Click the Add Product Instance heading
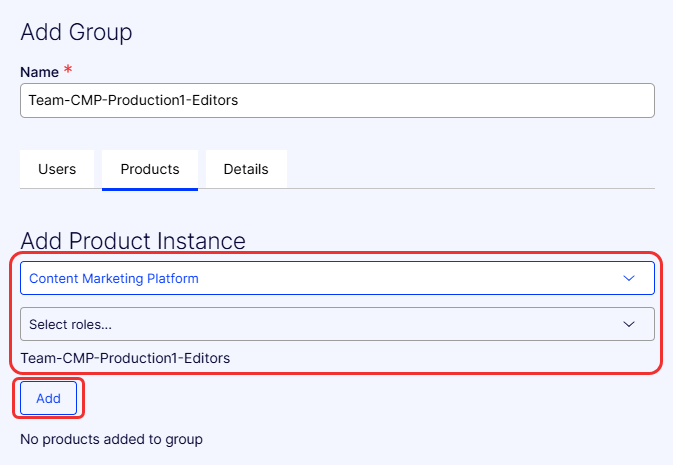The height and width of the screenshot is (465, 673). click(133, 240)
